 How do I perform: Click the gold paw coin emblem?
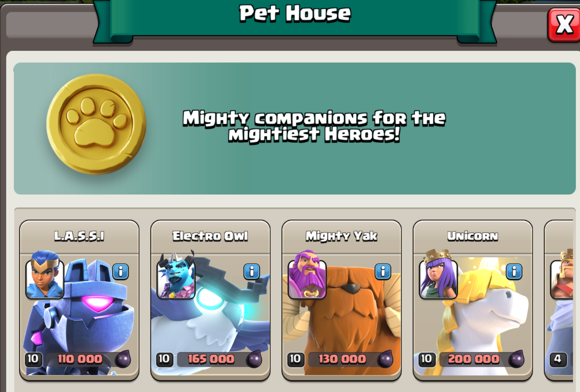[x=96, y=124]
